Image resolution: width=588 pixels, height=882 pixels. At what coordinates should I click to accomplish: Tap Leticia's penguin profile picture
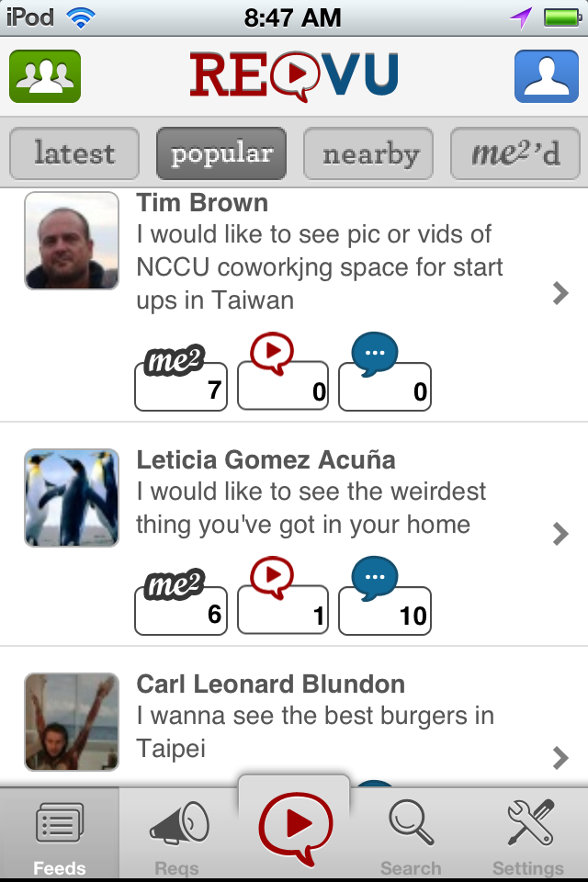coord(72,498)
